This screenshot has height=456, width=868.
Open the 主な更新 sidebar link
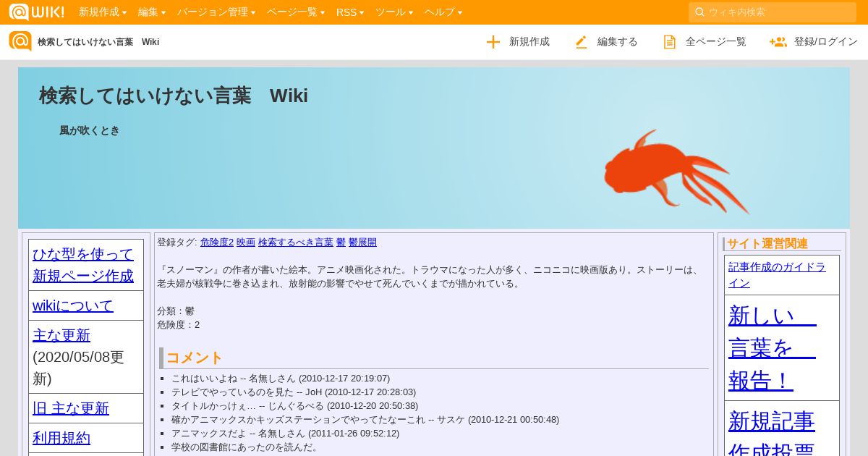pos(61,335)
